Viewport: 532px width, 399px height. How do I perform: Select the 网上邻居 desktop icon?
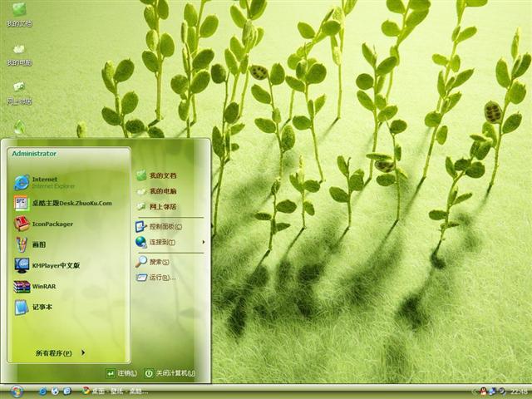[19, 92]
